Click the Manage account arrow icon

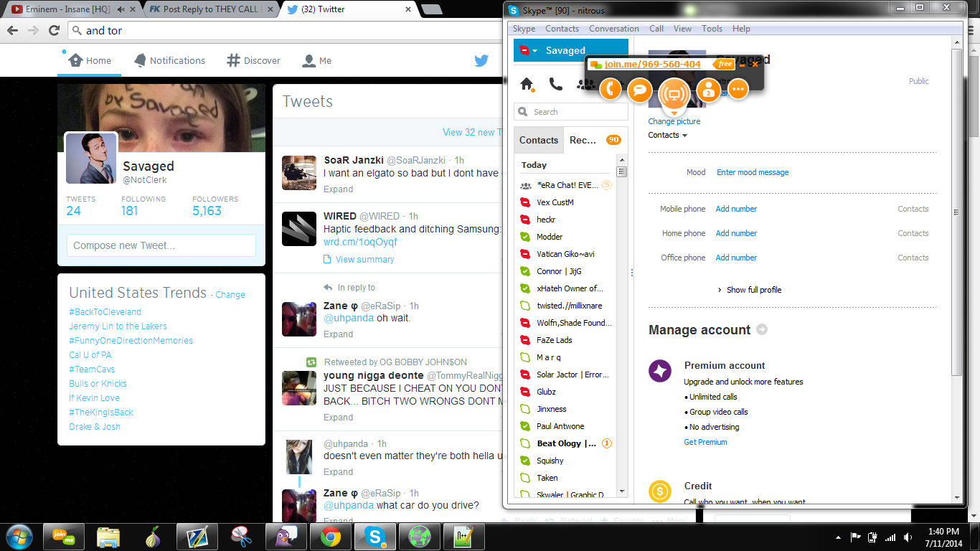(762, 330)
